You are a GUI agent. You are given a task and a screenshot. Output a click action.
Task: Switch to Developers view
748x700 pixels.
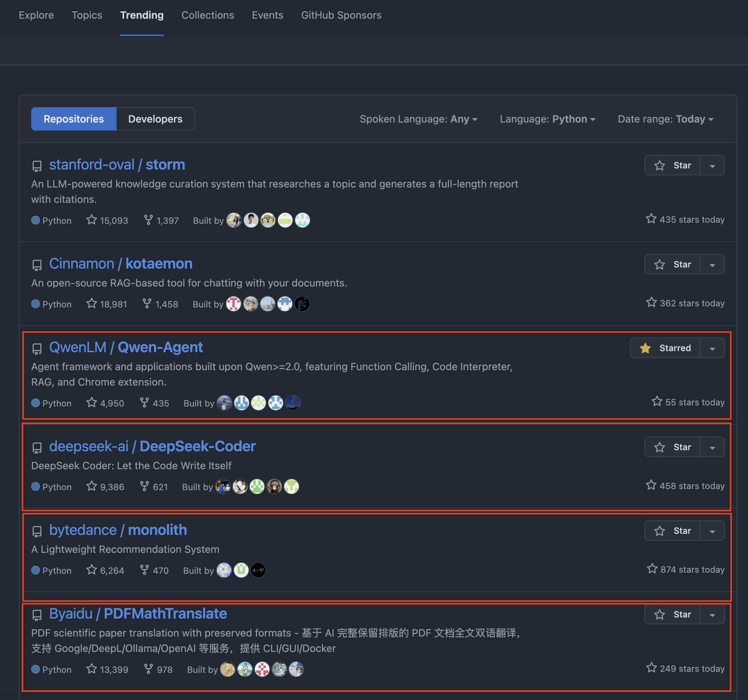coord(155,119)
